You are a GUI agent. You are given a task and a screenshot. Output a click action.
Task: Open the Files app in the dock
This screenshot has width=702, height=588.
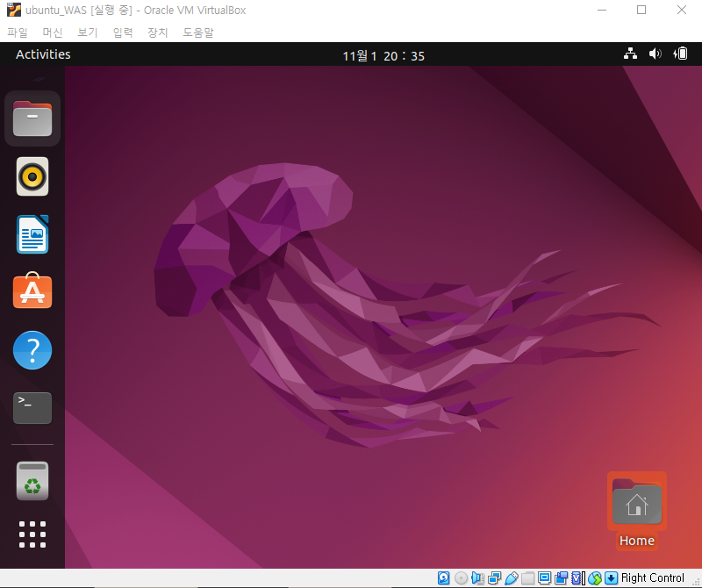click(x=32, y=118)
